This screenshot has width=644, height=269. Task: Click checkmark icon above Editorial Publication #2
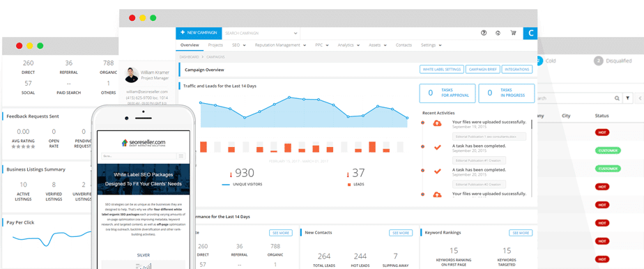[x=438, y=171]
